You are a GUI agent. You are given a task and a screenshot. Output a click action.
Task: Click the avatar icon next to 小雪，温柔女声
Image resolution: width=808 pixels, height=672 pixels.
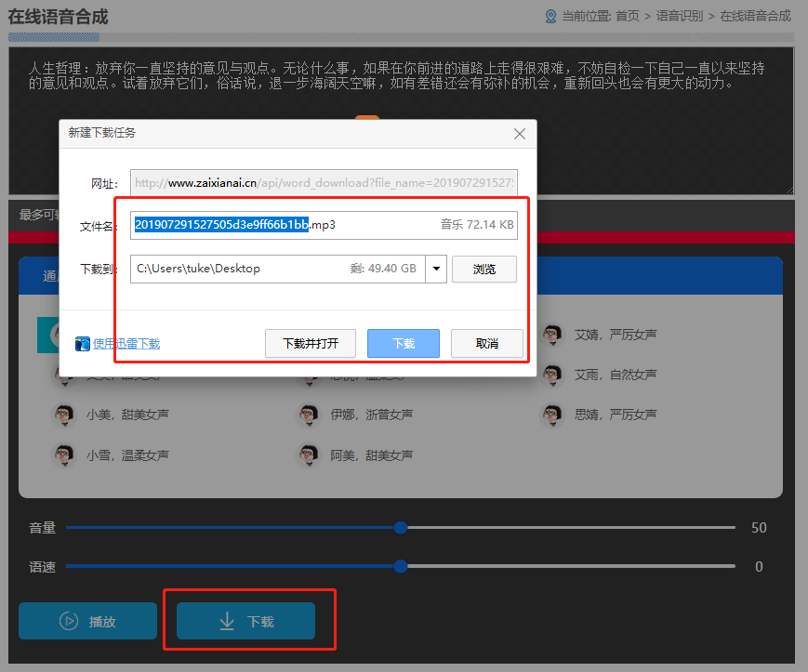click(x=64, y=455)
